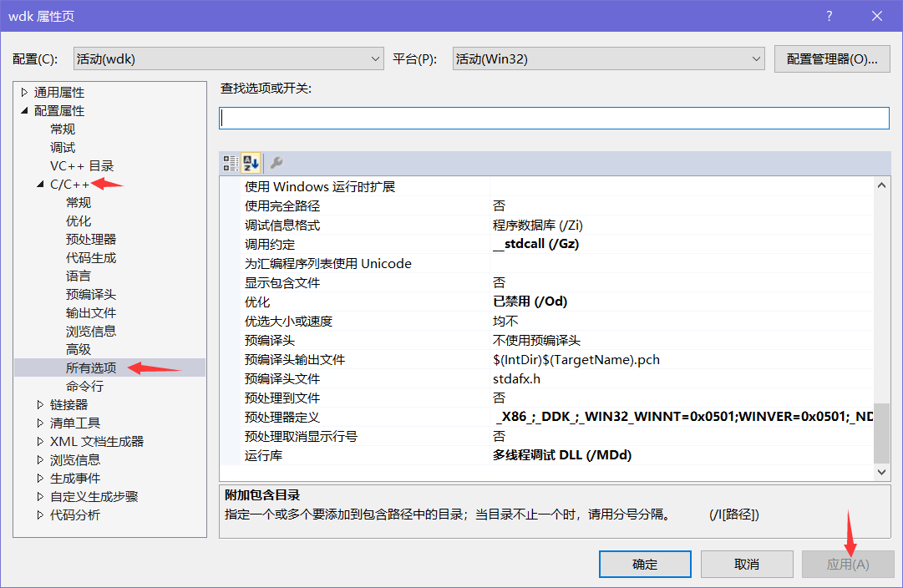Image resolution: width=903 pixels, height=588 pixels.
Task: Select the 使用 Windows 运行时扩展 property row
Action: click(x=546, y=186)
